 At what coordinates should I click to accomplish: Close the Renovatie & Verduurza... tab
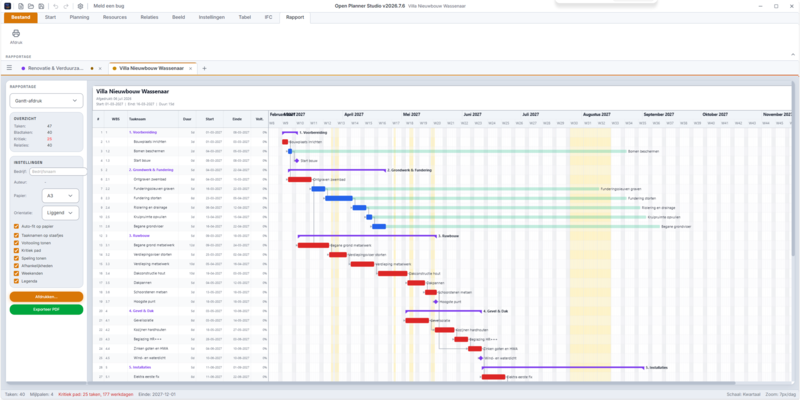click(x=100, y=68)
